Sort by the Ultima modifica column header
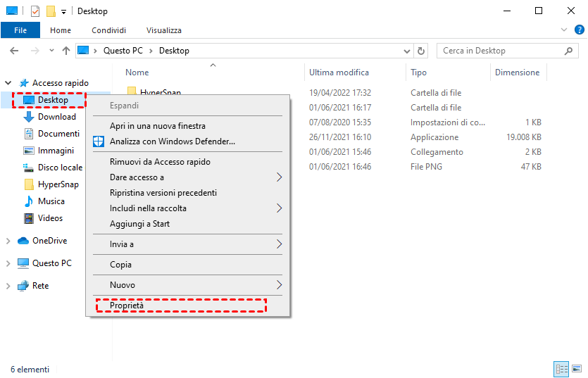 pyautogui.click(x=339, y=73)
